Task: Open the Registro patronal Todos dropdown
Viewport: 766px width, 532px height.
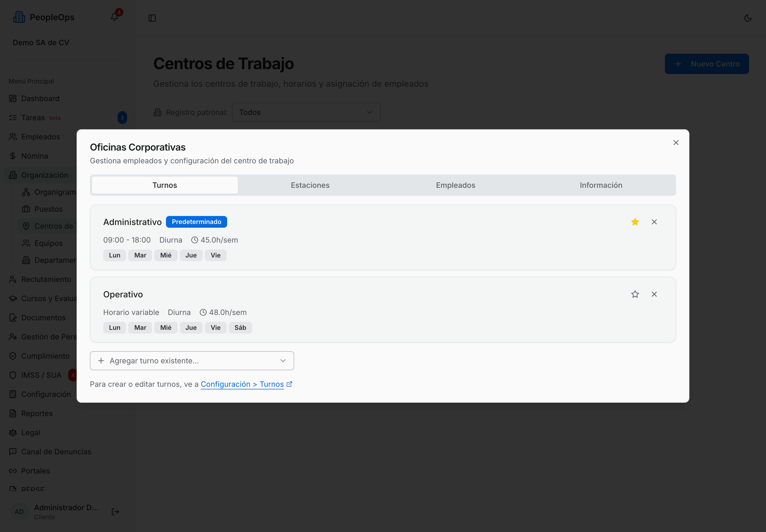Action: pos(306,112)
